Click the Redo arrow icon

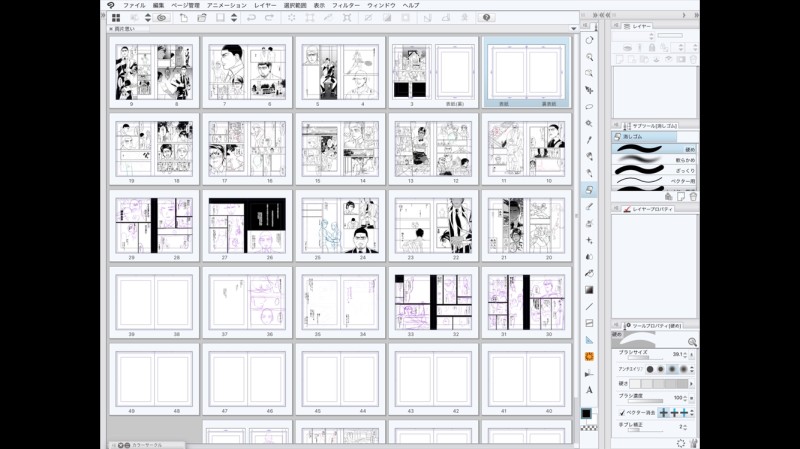coord(269,17)
